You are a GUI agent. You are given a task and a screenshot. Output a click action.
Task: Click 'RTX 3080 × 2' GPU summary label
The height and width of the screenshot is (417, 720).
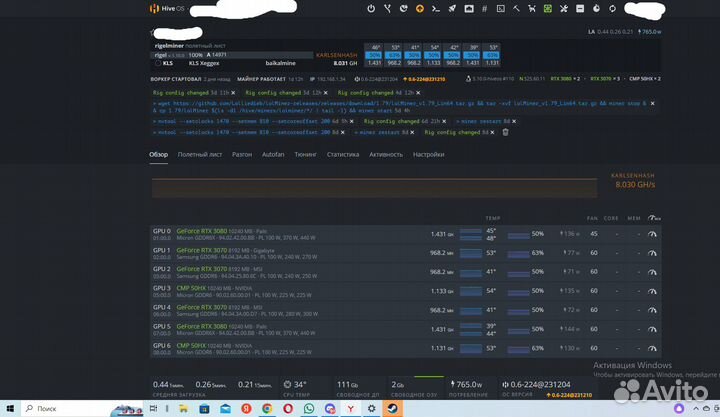pos(565,79)
